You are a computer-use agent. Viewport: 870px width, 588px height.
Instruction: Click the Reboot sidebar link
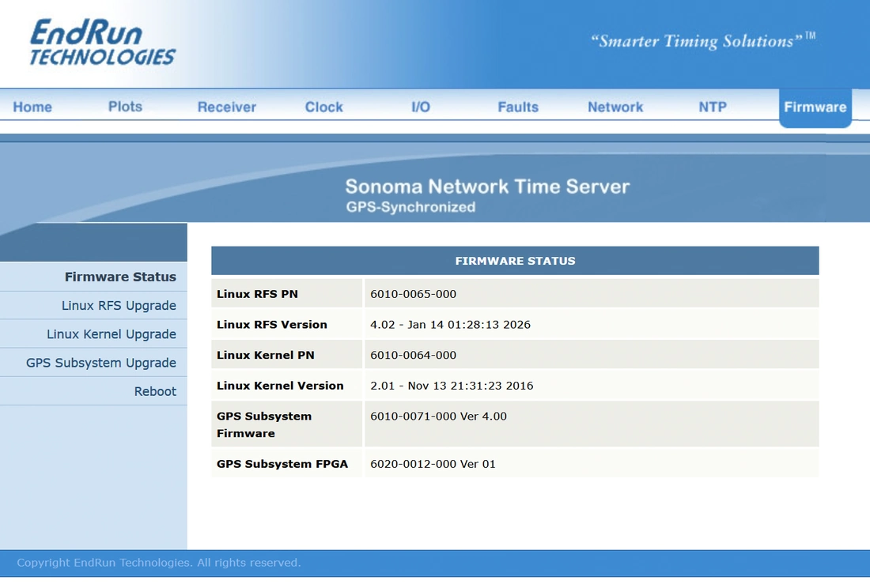click(155, 391)
